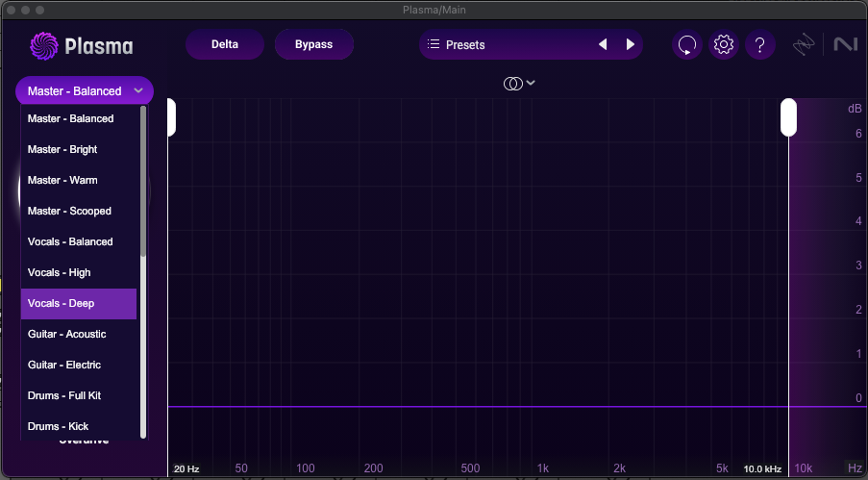This screenshot has height=480, width=868.
Task: Click the "1k" frequency axis label
Action: click(x=542, y=468)
